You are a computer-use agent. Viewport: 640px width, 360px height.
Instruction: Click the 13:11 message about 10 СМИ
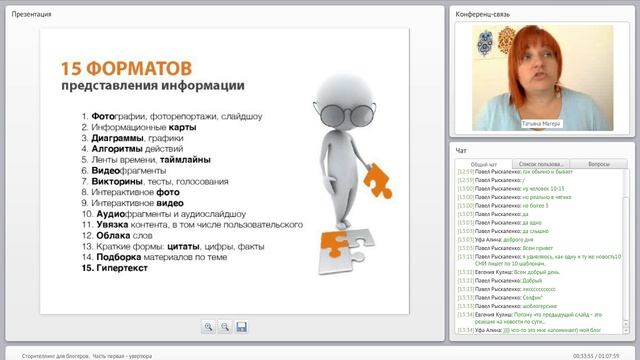click(x=539, y=260)
